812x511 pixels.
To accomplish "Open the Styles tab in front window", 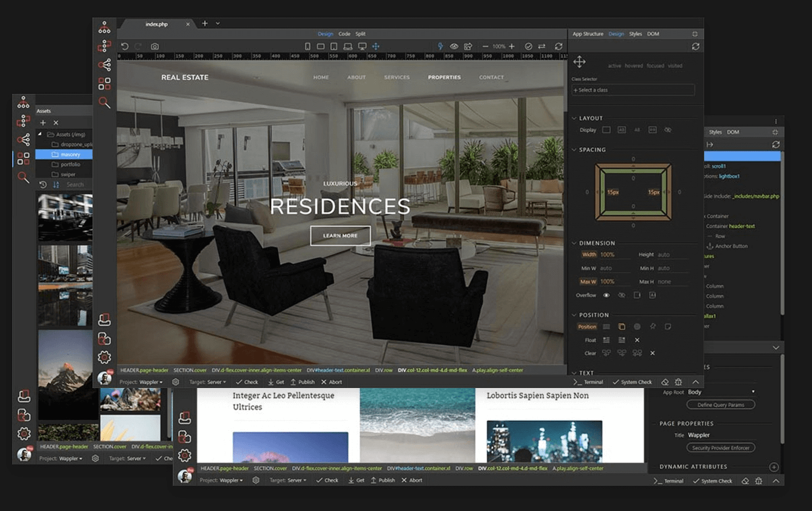I will click(635, 34).
